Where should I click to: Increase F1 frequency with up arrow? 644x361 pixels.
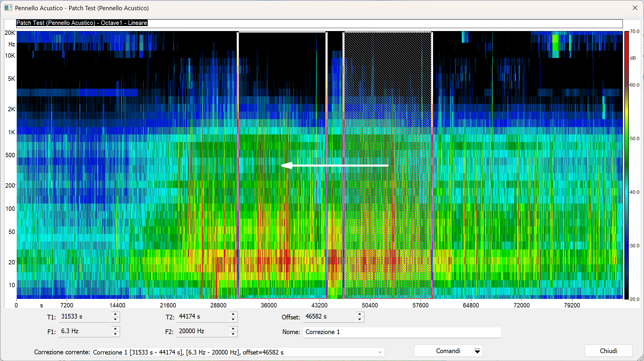click(x=115, y=329)
